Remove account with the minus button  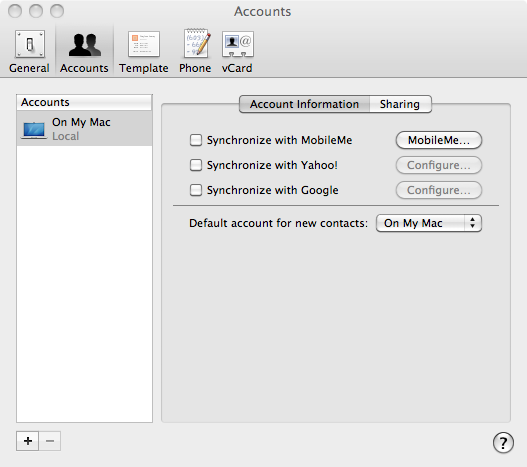click(x=50, y=441)
